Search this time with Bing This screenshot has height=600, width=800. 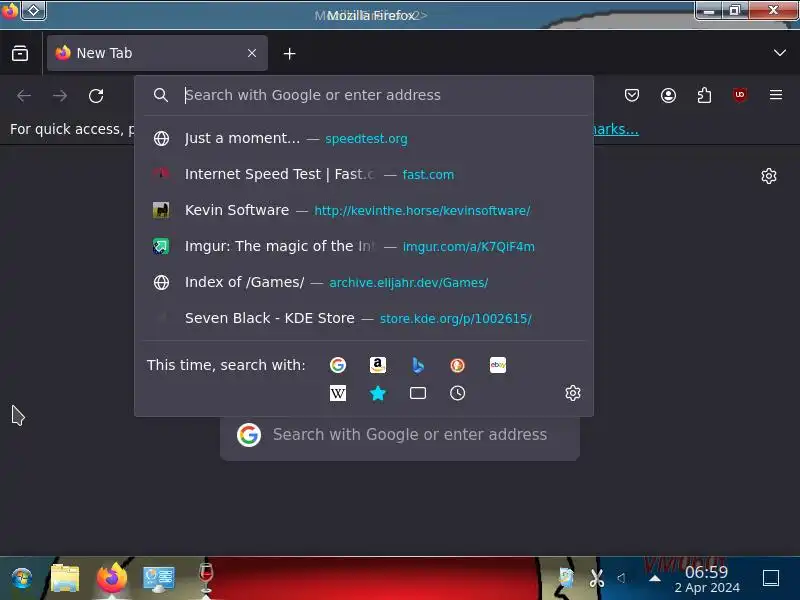[417, 365]
